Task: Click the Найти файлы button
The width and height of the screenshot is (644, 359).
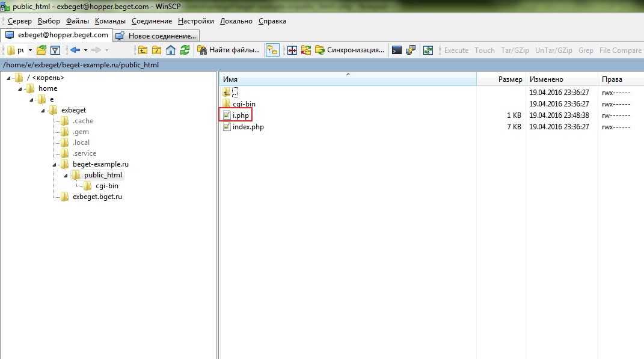Action: click(x=229, y=51)
